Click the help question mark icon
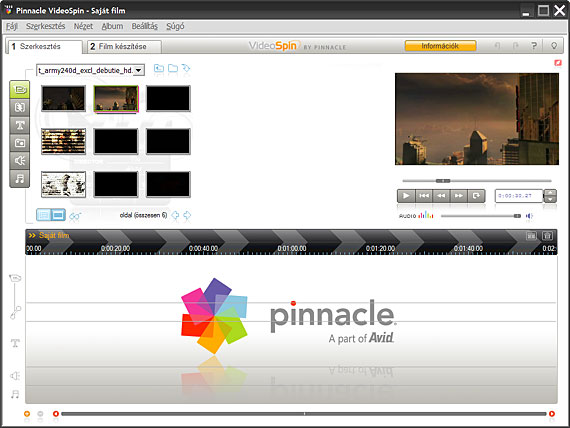The height and width of the screenshot is (428, 570). point(534,46)
